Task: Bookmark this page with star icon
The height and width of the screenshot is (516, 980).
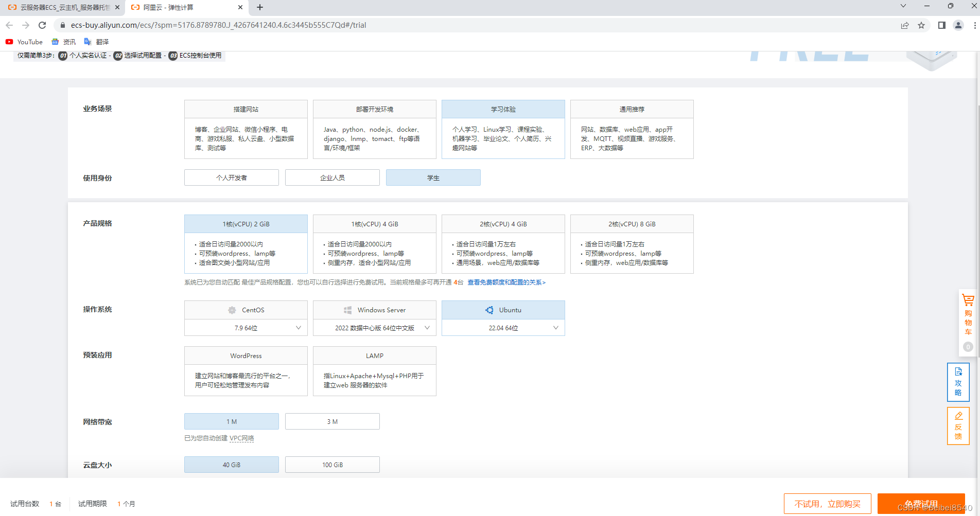Action: coord(921,25)
